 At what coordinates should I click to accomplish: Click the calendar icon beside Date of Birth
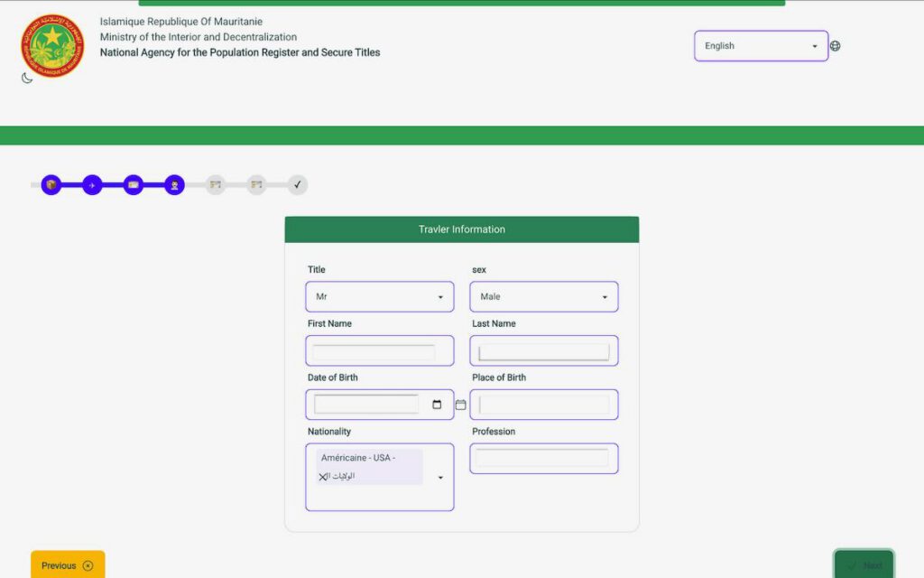(x=461, y=405)
